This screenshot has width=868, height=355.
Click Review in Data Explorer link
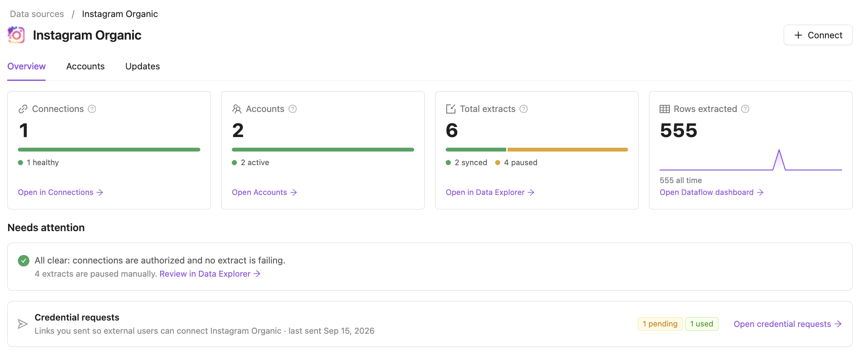coord(210,274)
